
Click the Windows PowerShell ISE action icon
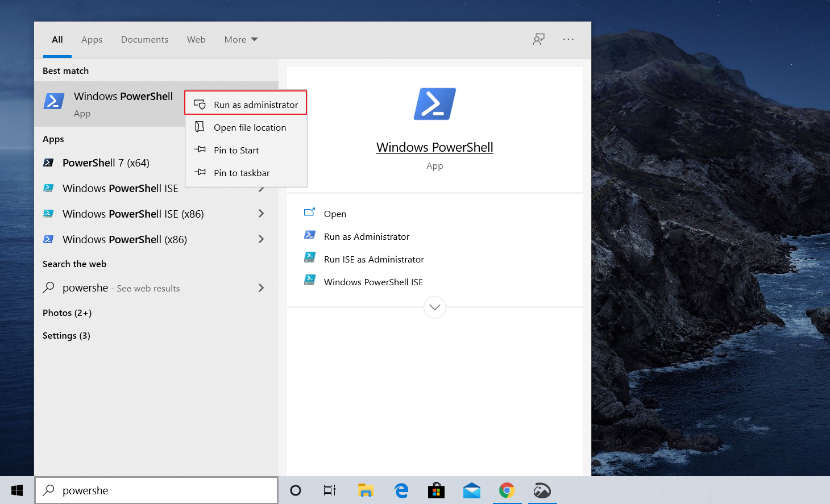tap(310, 280)
